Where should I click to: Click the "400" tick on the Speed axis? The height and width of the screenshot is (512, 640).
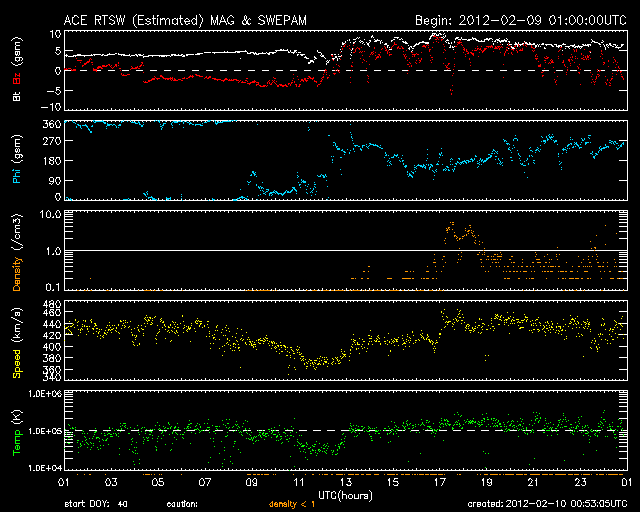pos(52,347)
